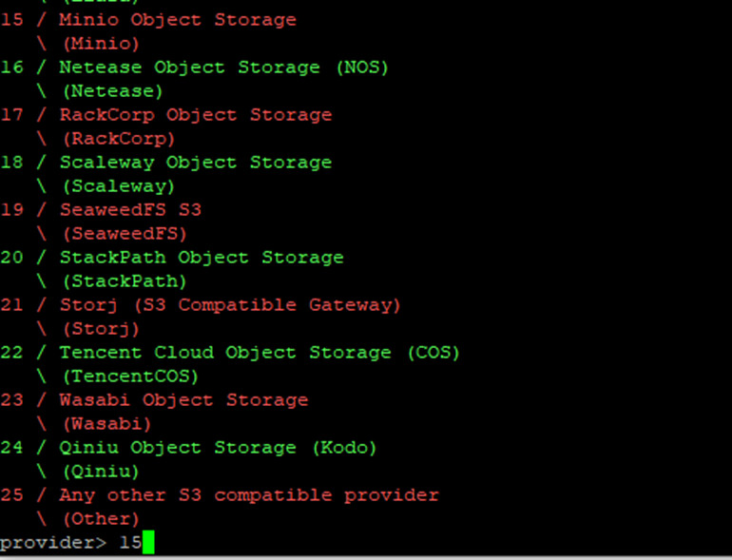Click Any other S3 compatible provider line
The image size is (732, 560).
248,495
